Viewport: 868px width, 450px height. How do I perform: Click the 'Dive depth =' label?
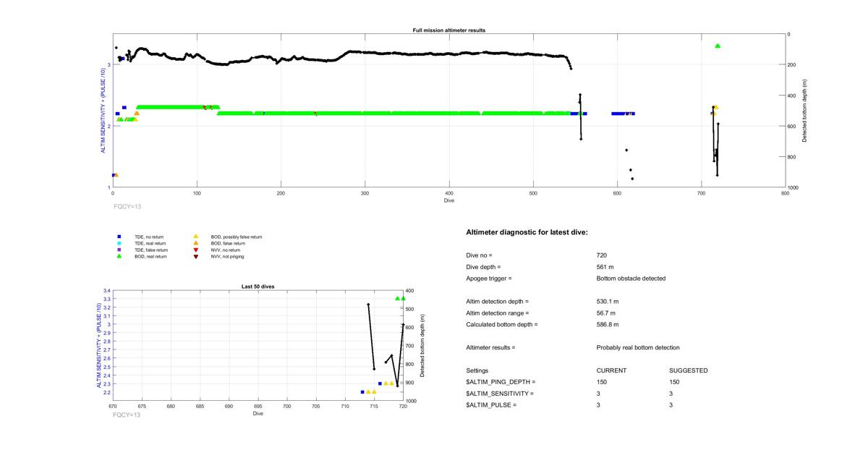click(x=483, y=267)
